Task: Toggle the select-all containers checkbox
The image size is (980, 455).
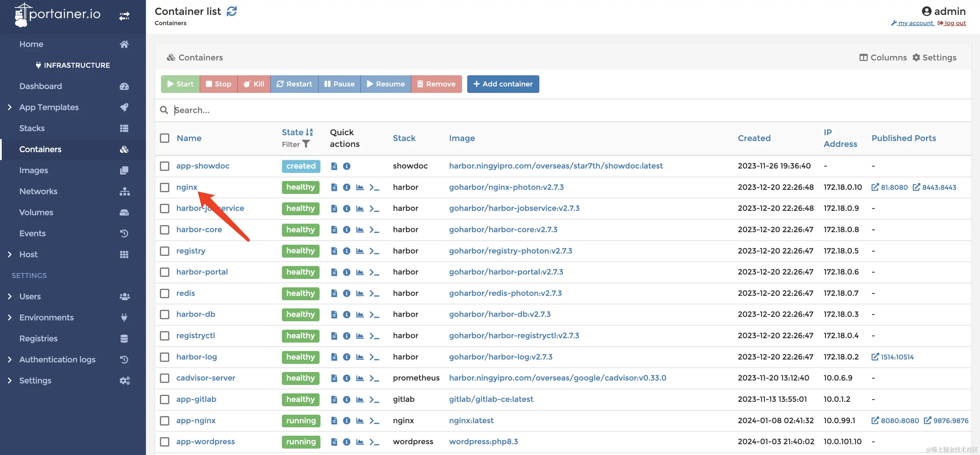Action: [164, 138]
